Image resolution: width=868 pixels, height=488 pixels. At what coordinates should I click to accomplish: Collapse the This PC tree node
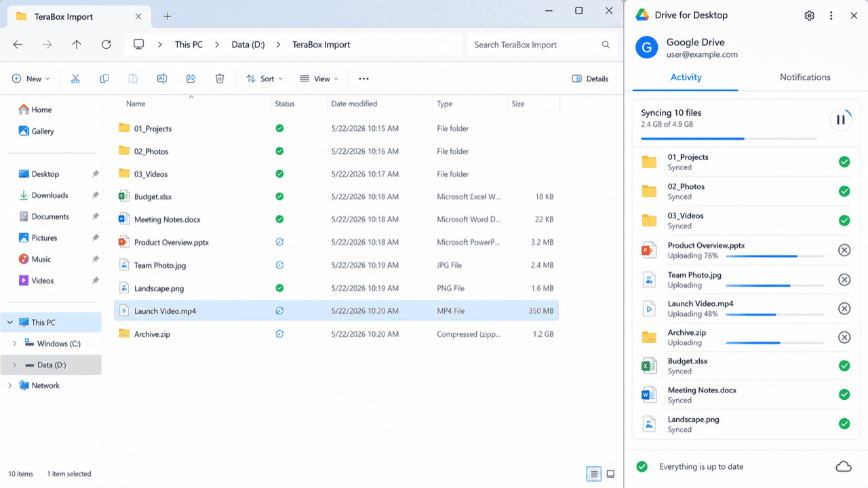9,323
